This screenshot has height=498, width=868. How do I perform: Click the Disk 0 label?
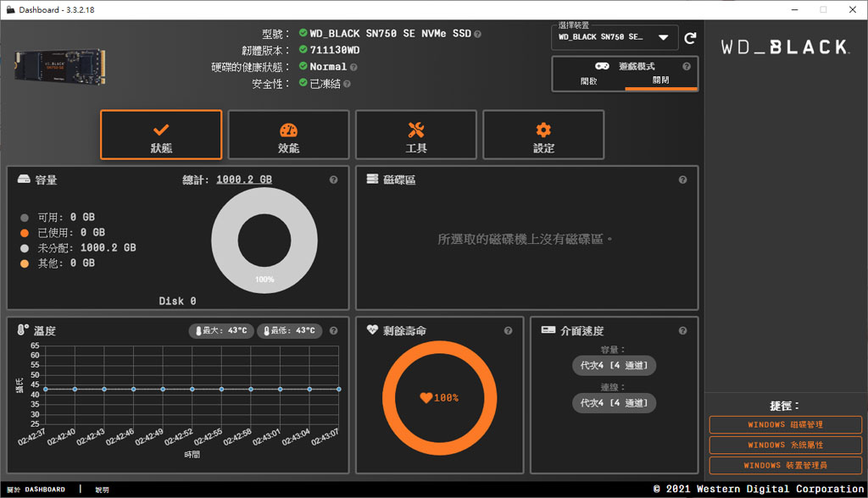(x=178, y=301)
